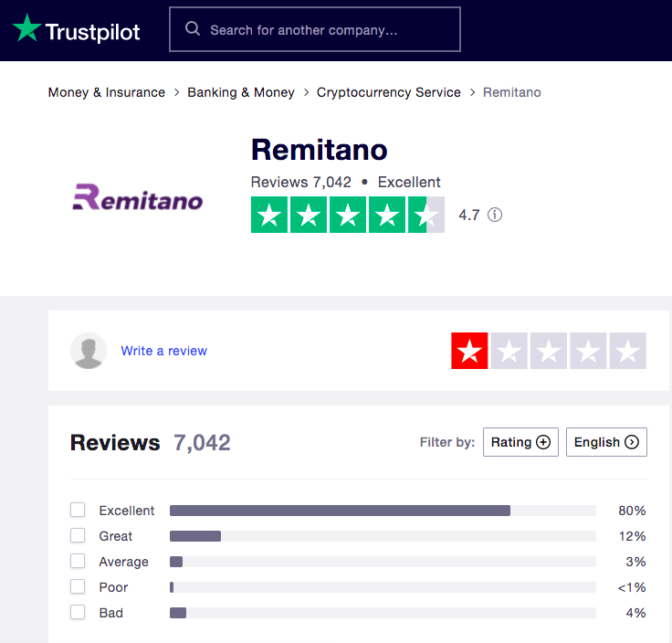The width and height of the screenshot is (672, 643).
Task: Click the Bad filter label
Action: point(111,613)
